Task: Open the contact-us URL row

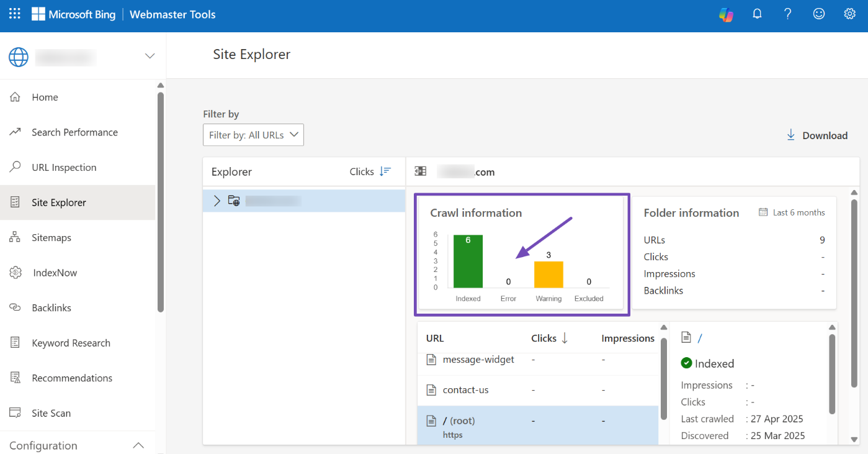Action: pyautogui.click(x=465, y=390)
